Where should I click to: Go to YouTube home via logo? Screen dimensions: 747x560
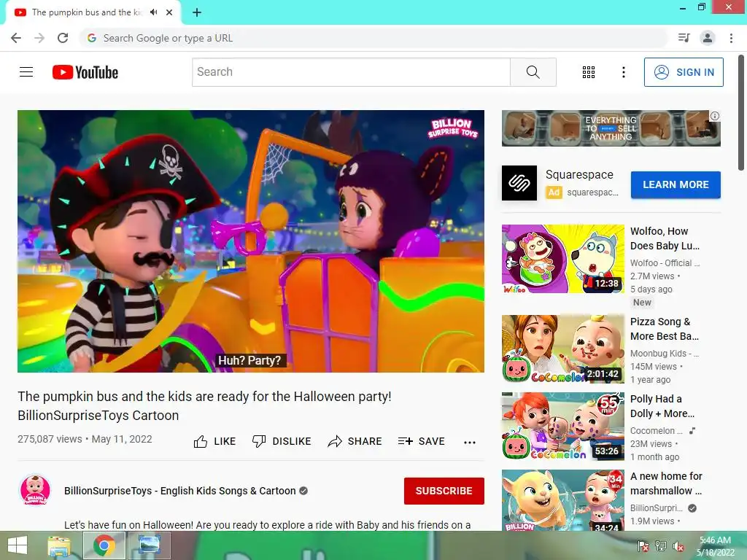pos(85,72)
